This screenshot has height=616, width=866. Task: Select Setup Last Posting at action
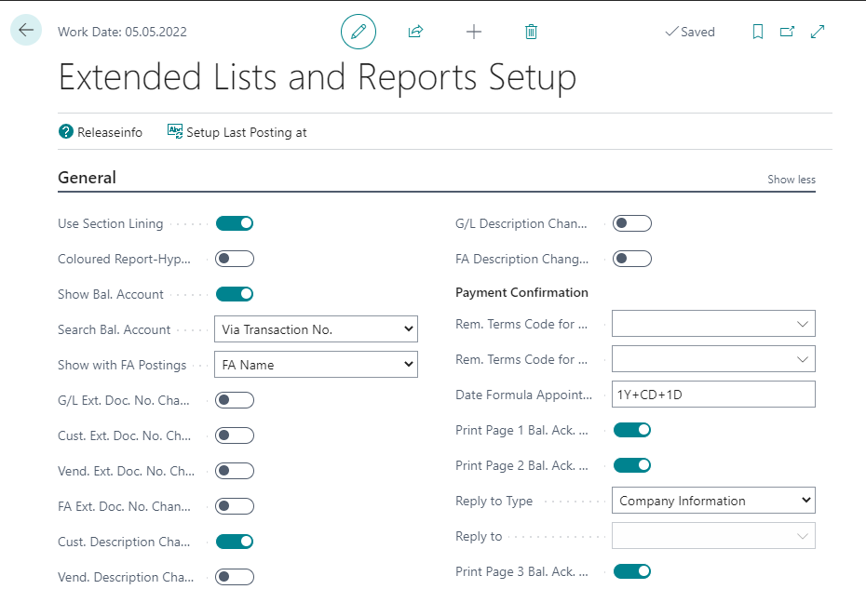(x=237, y=132)
